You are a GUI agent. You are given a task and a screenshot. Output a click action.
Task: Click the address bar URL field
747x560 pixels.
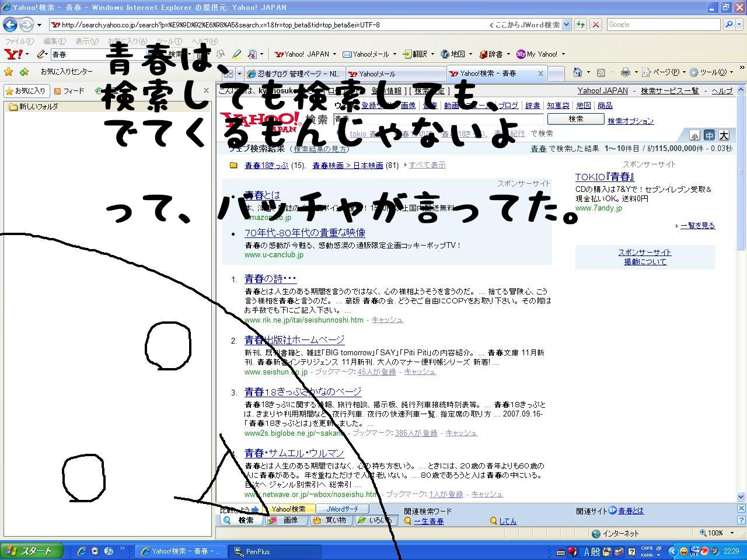point(268,25)
